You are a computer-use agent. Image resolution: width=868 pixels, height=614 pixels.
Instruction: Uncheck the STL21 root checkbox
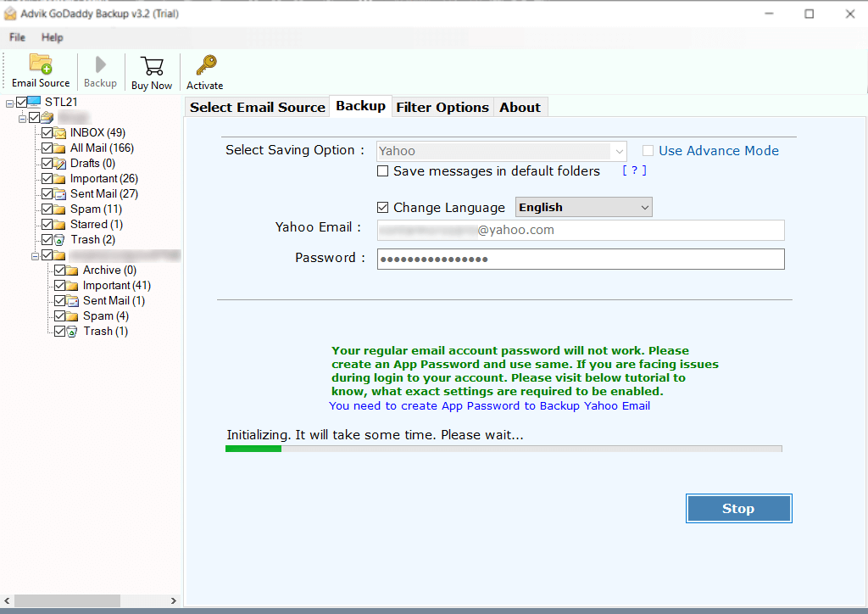(x=21, y=102)
